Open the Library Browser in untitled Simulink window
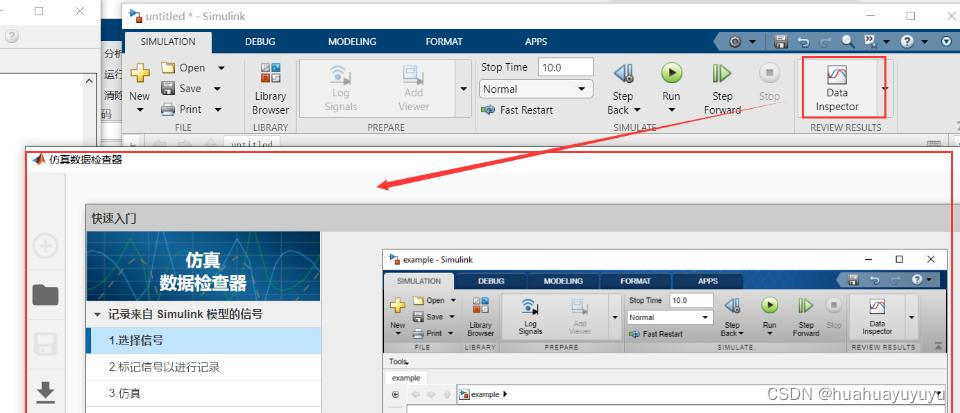 tap(270, 89)
